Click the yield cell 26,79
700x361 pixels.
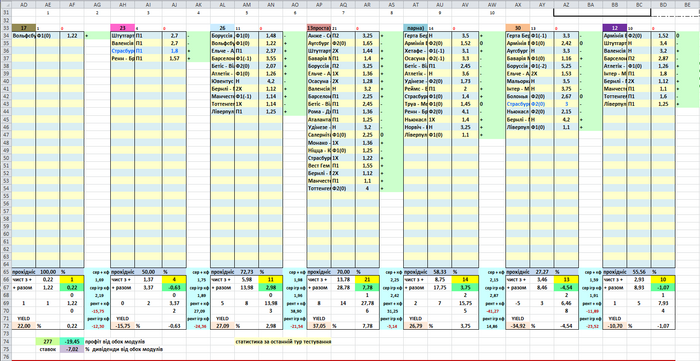point(416,326)
